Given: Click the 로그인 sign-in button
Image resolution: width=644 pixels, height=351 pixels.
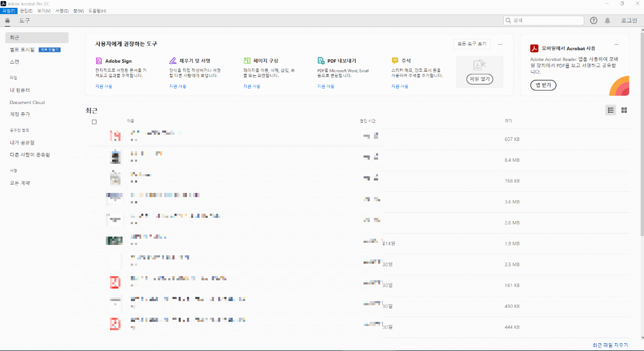Looking at the screenshot, I should coord(629,20).
